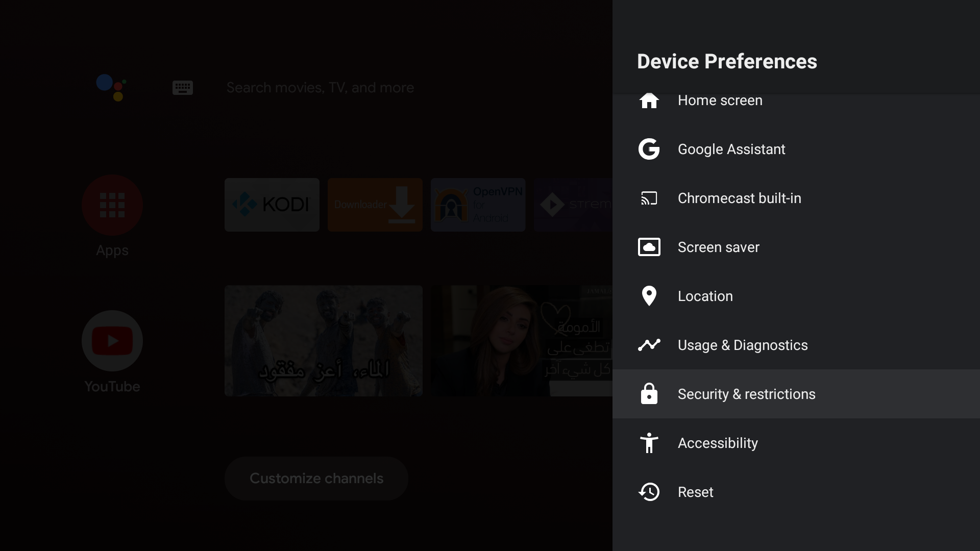Click the Chromecast cast icon
The height and width of the screenshot is (551, 980).
pos(649,198)
